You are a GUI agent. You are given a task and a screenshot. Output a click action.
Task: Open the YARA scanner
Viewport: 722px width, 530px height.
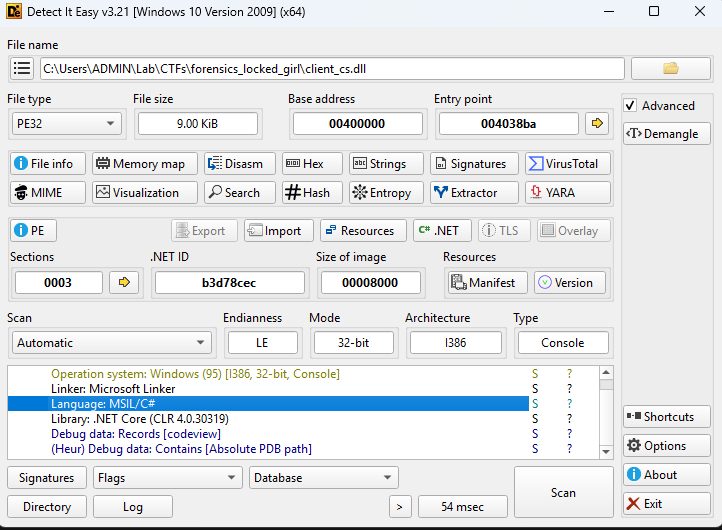tap(568, 192)
